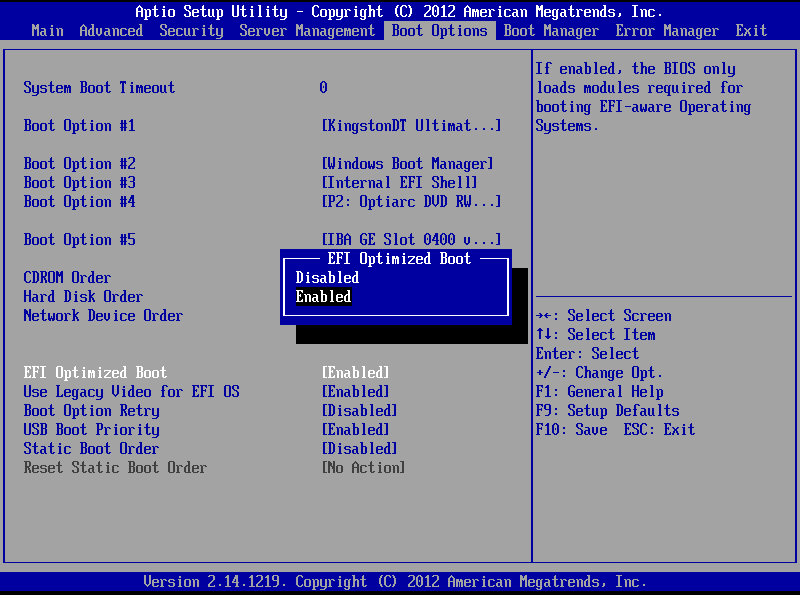Select the Boot Option #1 entry
This screenshot has width=800, height=595.
tap(79, 125)
